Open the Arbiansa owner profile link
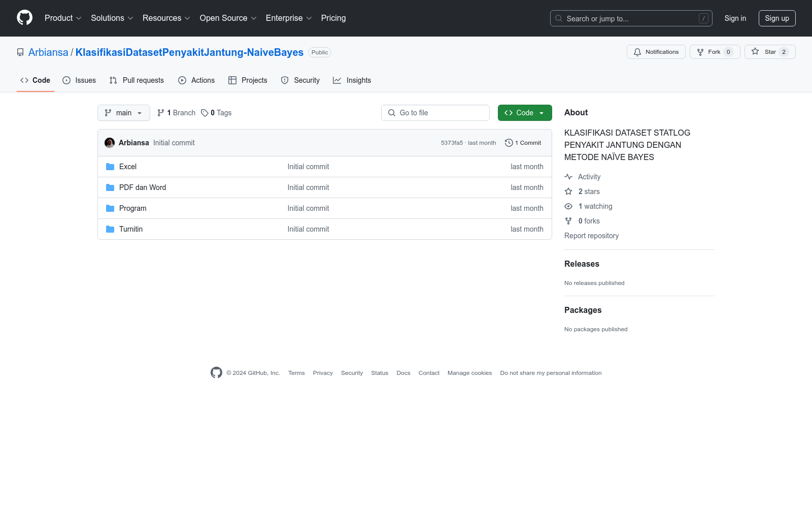 [x=48, y=52]
